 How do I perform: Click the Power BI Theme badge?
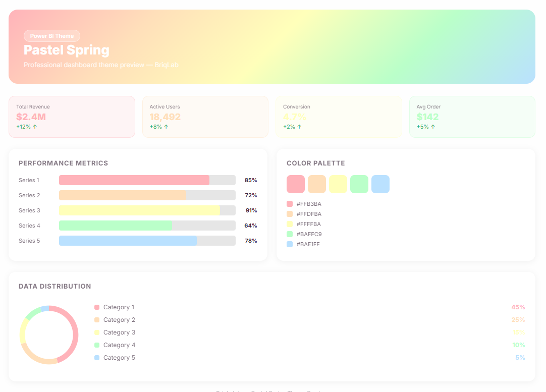(x=52, y=36)
